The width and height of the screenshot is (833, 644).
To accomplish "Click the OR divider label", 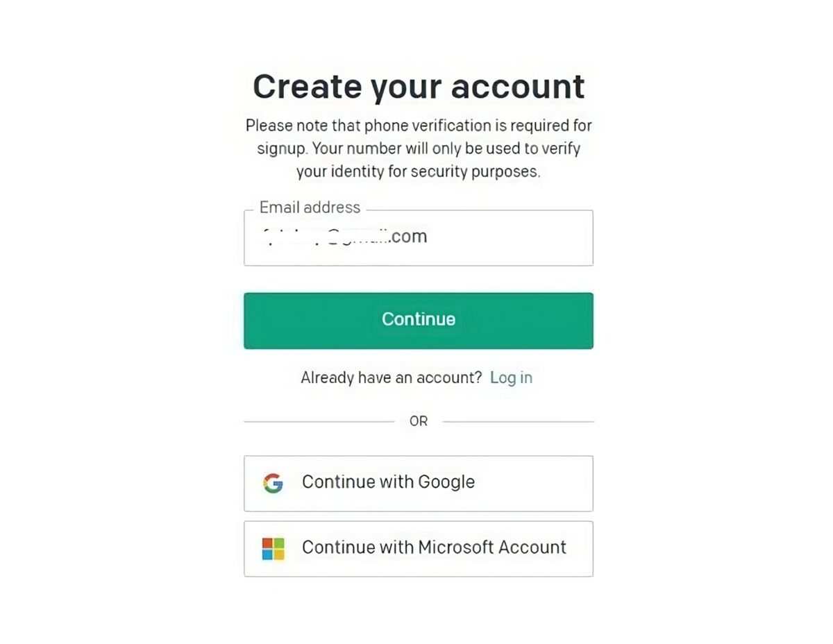I will pos(419,421).
